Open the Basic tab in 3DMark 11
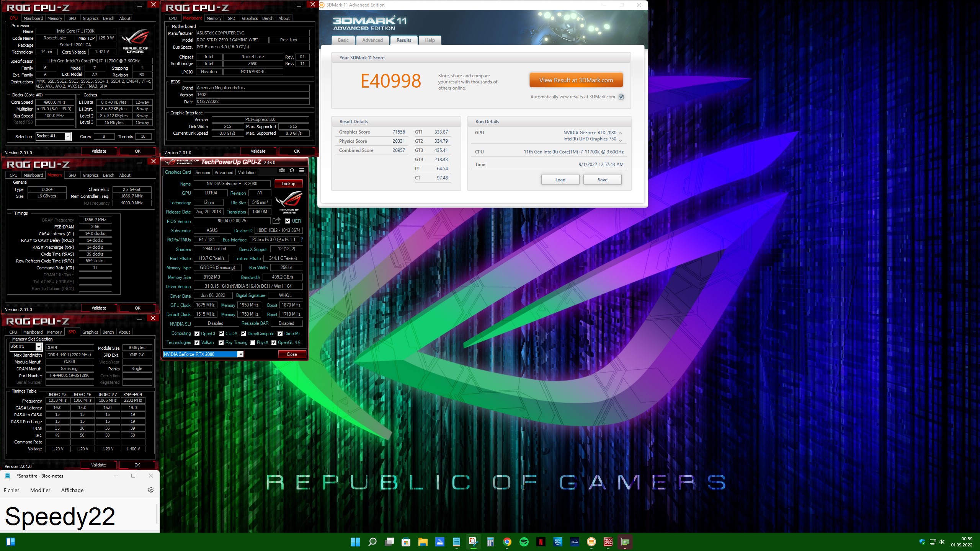This screenshot has height=551, width=980. pyautogui.click(x=343, y=40)
